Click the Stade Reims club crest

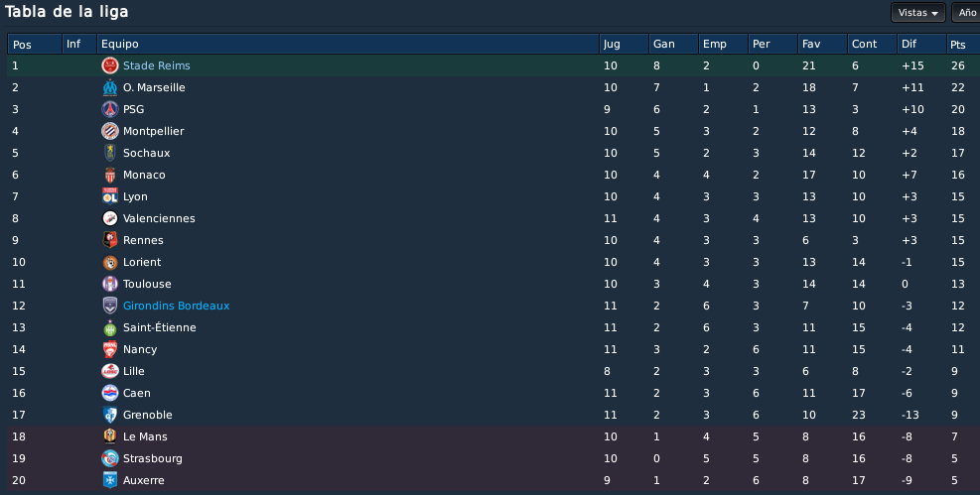(x=110, y=65)
